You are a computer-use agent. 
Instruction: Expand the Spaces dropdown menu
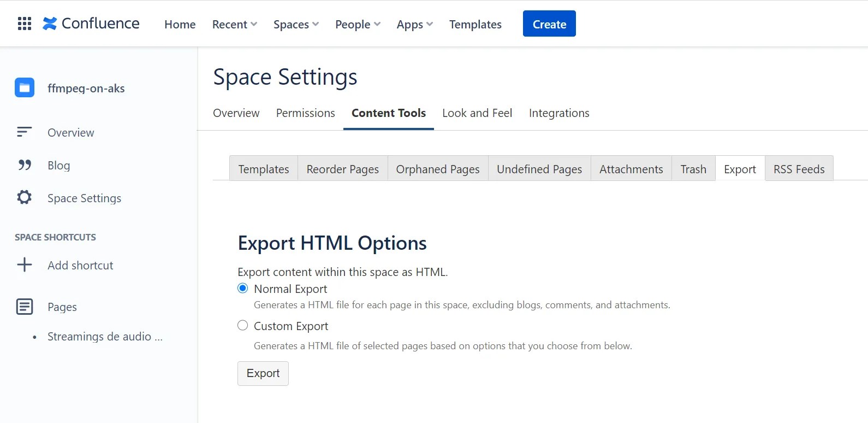pyautogui.click(x=296, y=24)
